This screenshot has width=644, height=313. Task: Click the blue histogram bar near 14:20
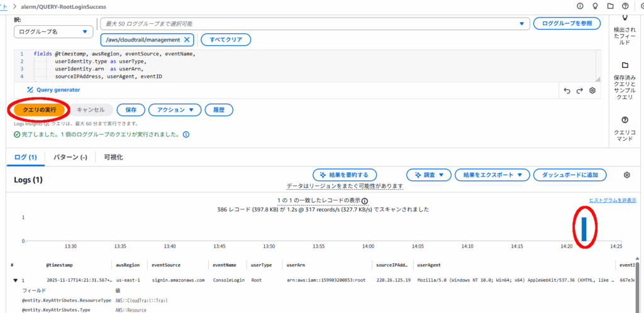584,228
